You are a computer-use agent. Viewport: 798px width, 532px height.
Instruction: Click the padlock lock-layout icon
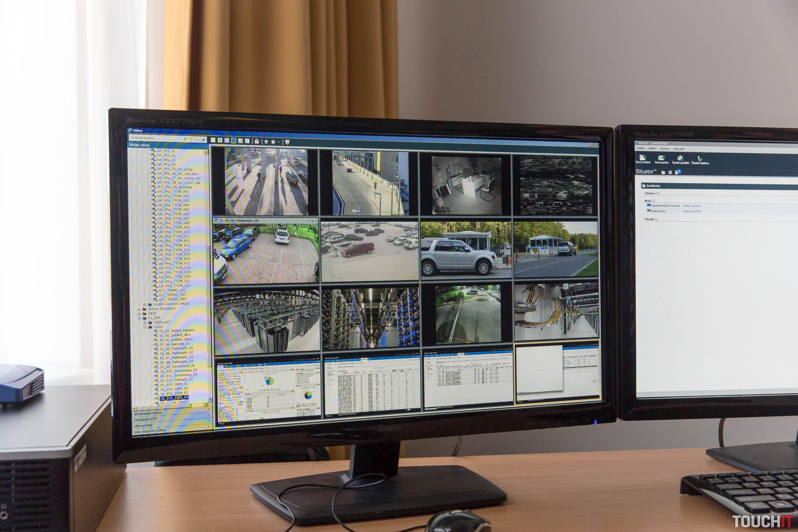257,141
